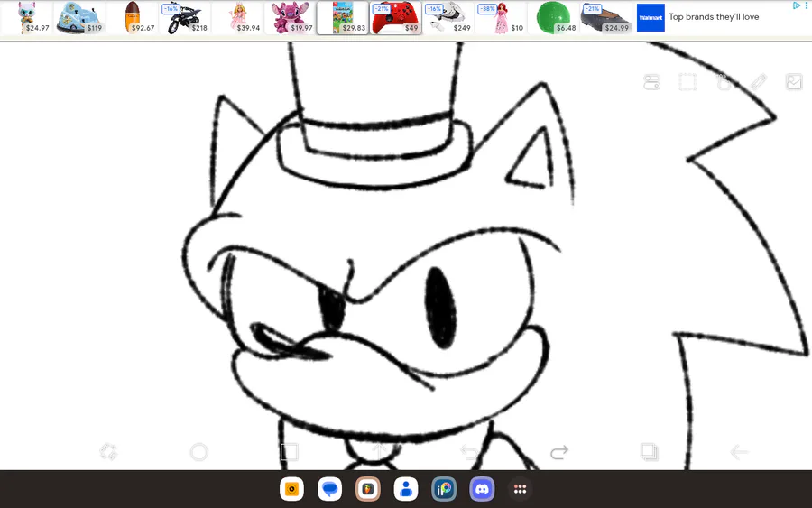Open the ruler tool
Image resolution: width=812 pixels, height=508 pixels.
click(x=759, y=82)
